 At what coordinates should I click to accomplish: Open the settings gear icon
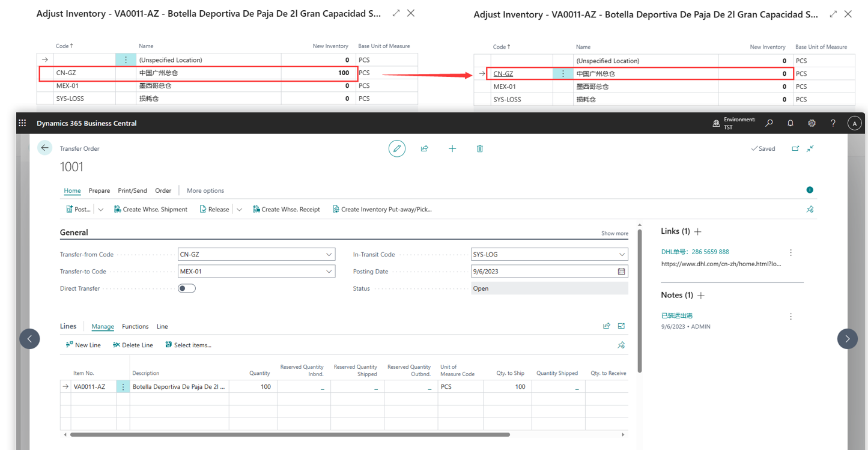(812, 123)
